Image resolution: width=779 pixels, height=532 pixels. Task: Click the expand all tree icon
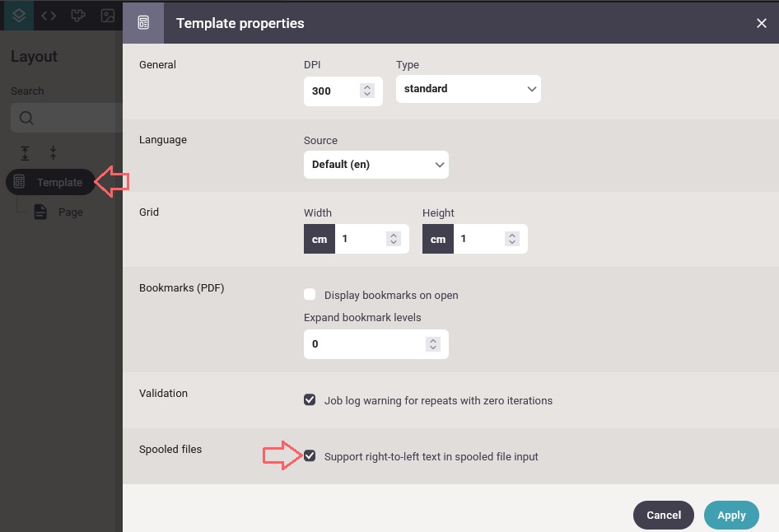25,153
